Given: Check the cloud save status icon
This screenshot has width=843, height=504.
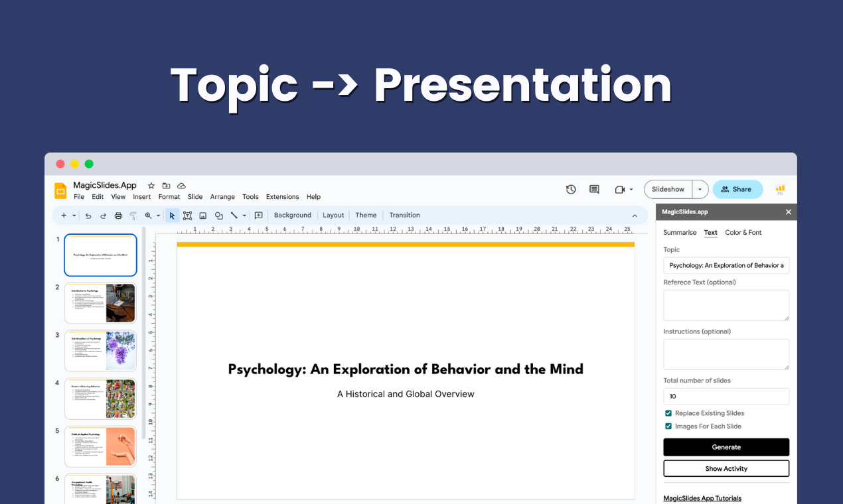Looking at the screenshot, I should (181, 186).
